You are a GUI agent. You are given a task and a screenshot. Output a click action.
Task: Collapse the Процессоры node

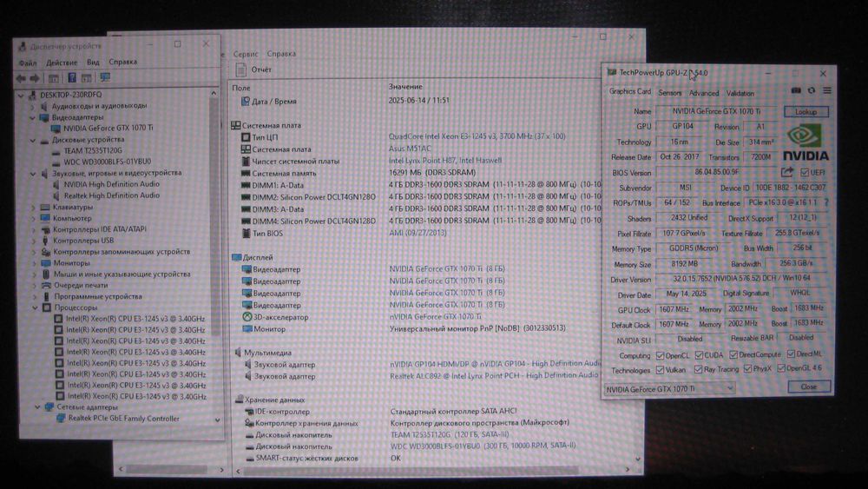(35, 307)
